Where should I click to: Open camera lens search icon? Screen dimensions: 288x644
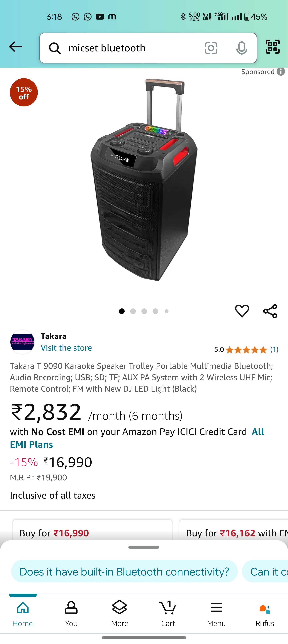pyautogui.click(x=211, y=48)
